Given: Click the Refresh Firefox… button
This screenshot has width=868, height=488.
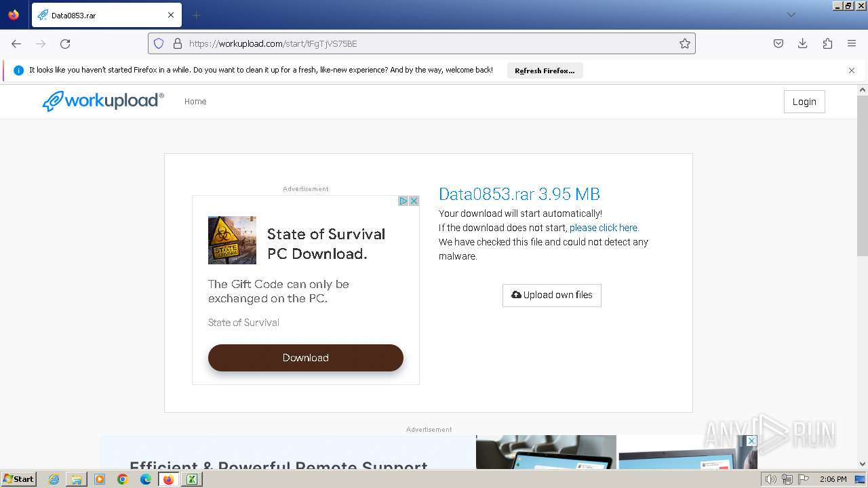Looking at the screenshot, I should point(545,70).
